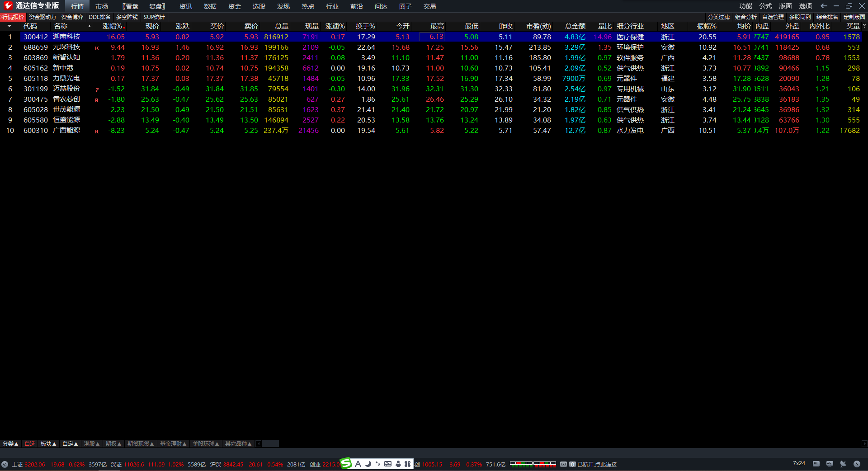Click the question mark help icon in the column header
Image resolution: width=868 pixels, height=471 pixels.
click(864, 26)
